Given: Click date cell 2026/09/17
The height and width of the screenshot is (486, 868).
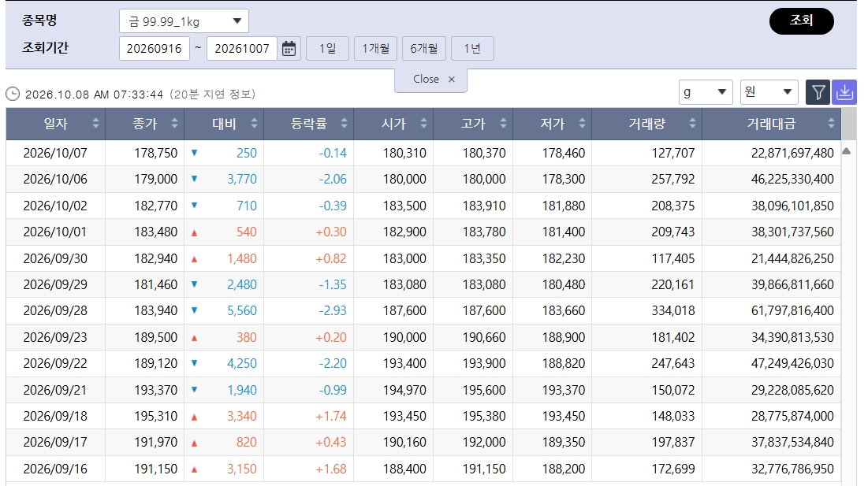Looking at the screenshot, I should tap(55, 443).
